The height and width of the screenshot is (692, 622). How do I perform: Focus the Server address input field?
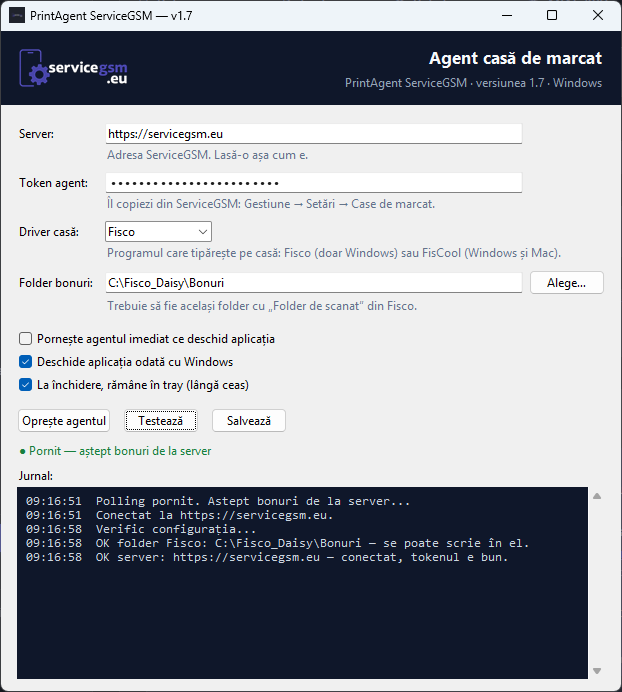pos(314,134)
